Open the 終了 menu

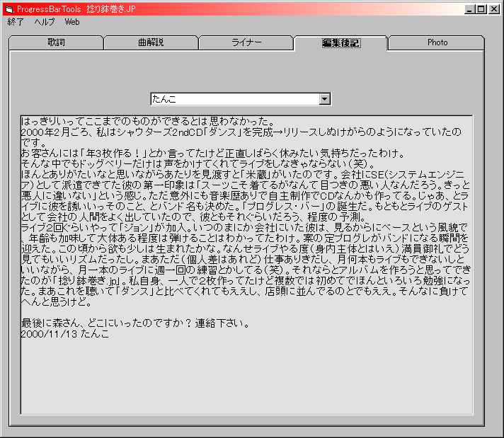click(x=16, y=22)
